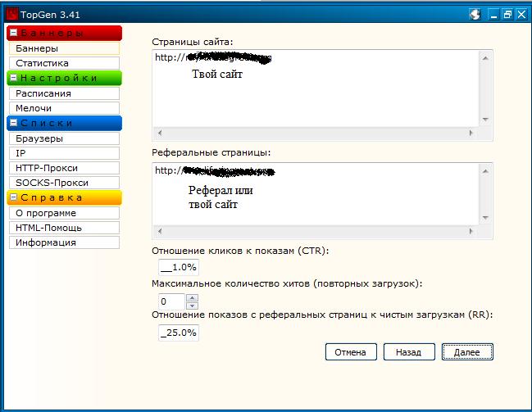This screenshot has width=532, height=412.
Task: Click the http:// URL line in Страницы сайта
Action: coord(213,57)
